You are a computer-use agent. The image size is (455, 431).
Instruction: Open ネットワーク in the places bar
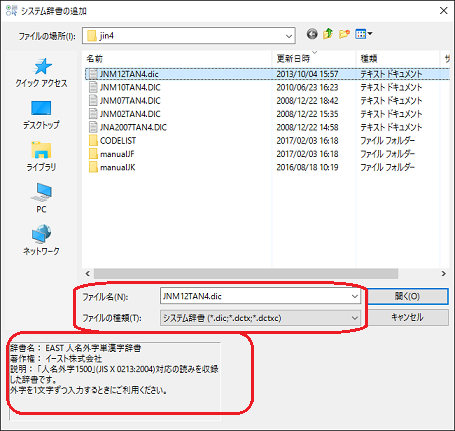41,240
